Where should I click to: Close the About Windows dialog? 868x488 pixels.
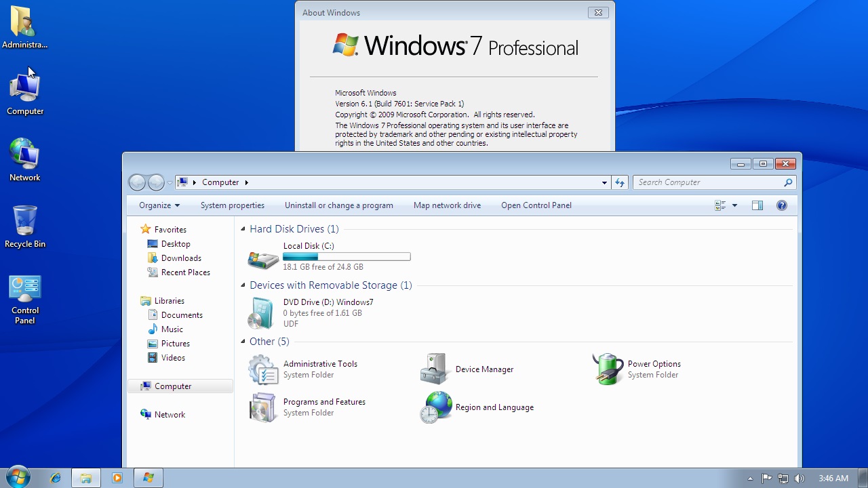tap(598, 12)
